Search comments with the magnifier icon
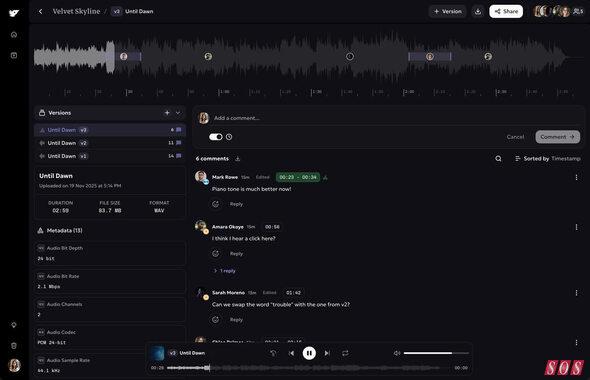590x380 pixels. tap(498, 159)
